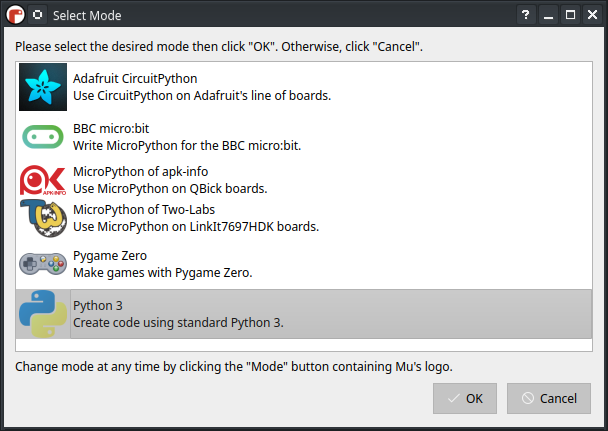Select the Adafruit CircuitPython mode entry
The width and height of the screenshot is (608, 431).
tap(304, 87)
